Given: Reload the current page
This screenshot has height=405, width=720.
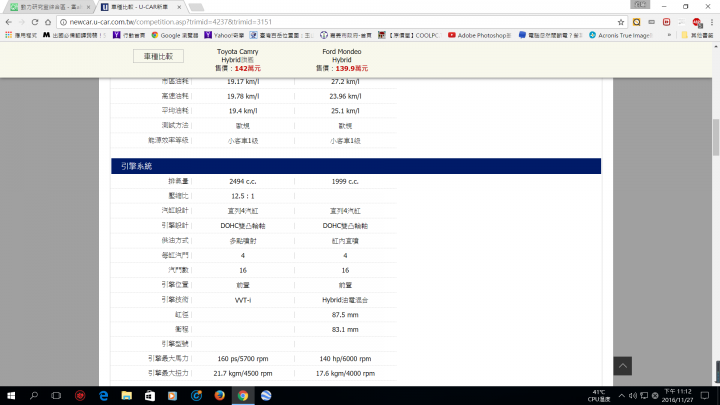Looking at the screenshot, I should 35,22.
